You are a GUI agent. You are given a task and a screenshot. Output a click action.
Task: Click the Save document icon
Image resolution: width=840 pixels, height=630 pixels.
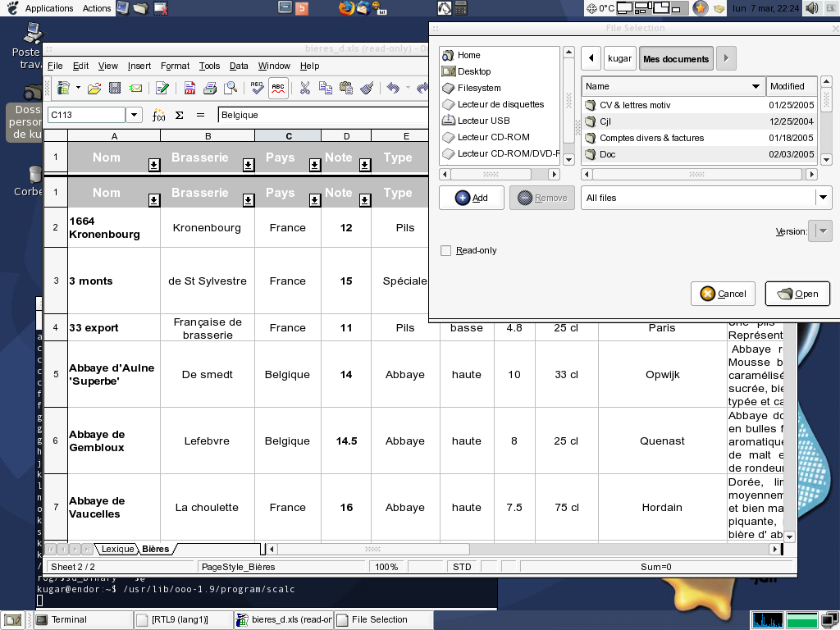click(x=115, y=89)
